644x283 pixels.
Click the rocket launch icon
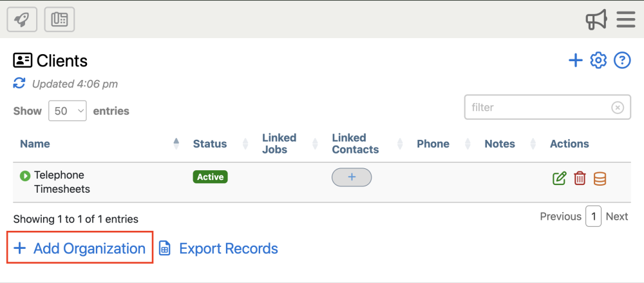22,19
